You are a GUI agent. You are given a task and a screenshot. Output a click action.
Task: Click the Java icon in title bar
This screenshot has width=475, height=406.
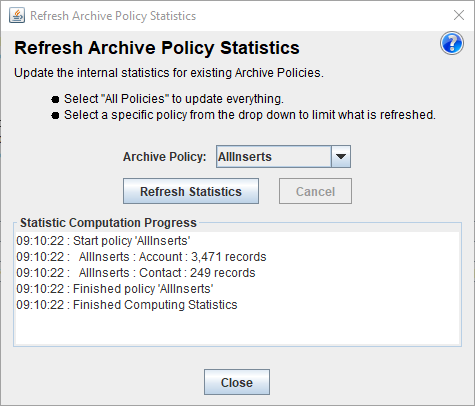pyautogui.click(x=17, y=16)
